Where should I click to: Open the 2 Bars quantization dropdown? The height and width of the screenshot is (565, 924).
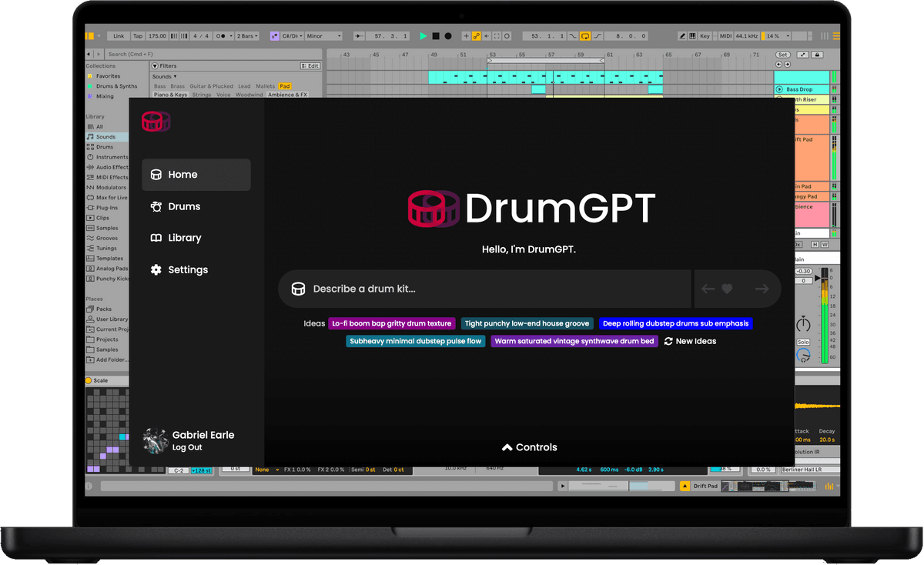pos(247,36)
